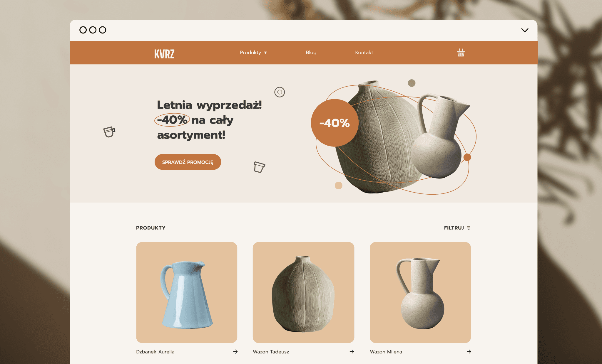Select the Wazon Tadeusz vase thumbnail

tap(303, 292)
